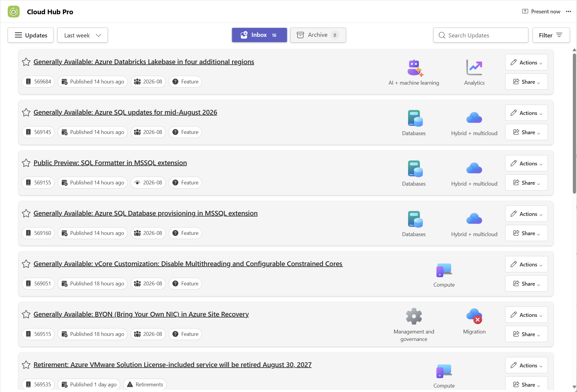Image resolution: width=577 pixels, height=392 pixels.
Task: Open vCore Customization Disable Multithreading link
Action: click(188, 264)
